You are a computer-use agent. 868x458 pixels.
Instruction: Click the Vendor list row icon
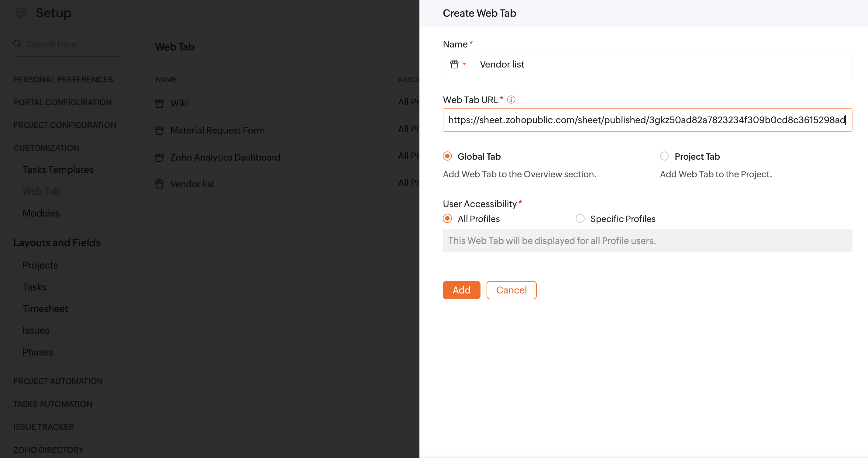159,184
